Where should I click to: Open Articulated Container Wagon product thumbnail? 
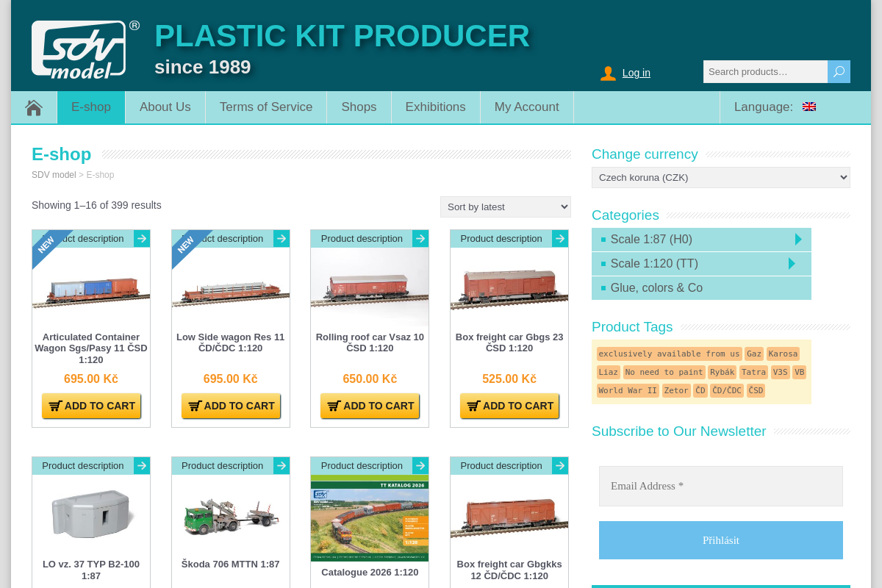pyautogui.click(x=91, y=287)
